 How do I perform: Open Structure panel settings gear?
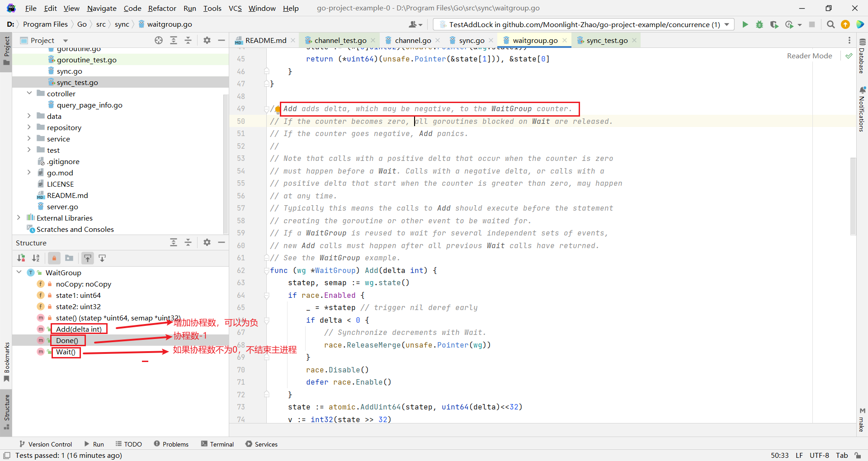(x=207, y=243)
